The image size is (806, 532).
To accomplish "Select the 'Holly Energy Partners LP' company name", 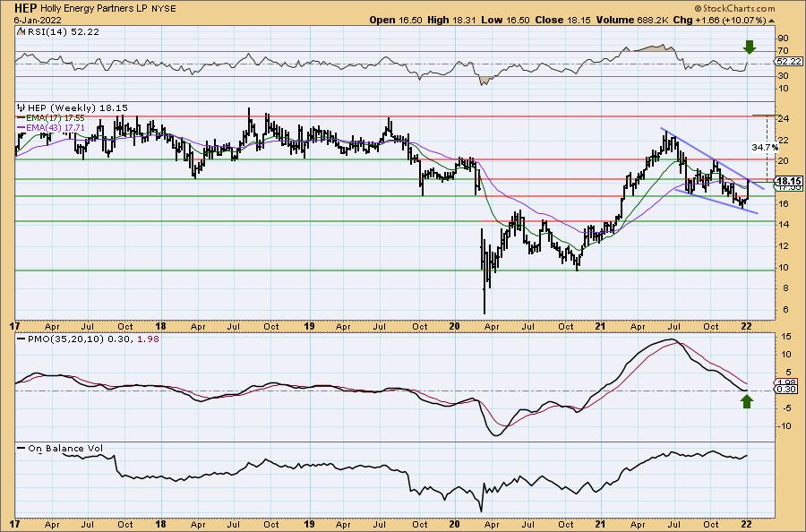I will click(x=93, y=9).
